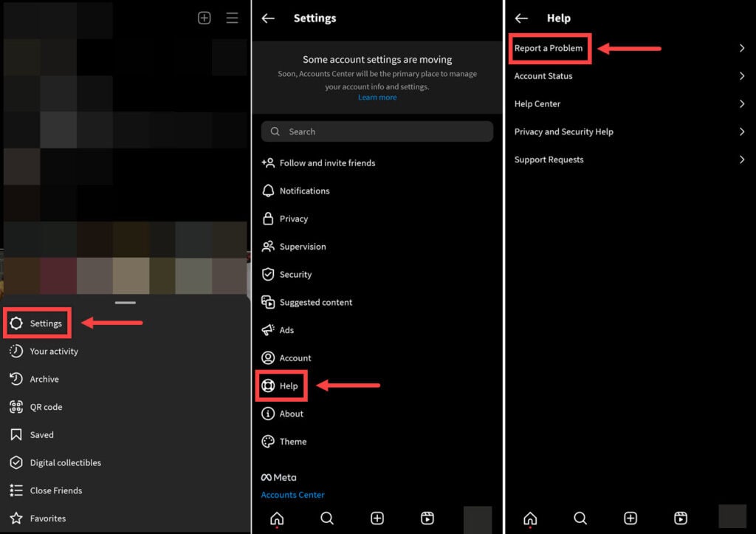Click the Search settings field

click(x=377, y=131)
